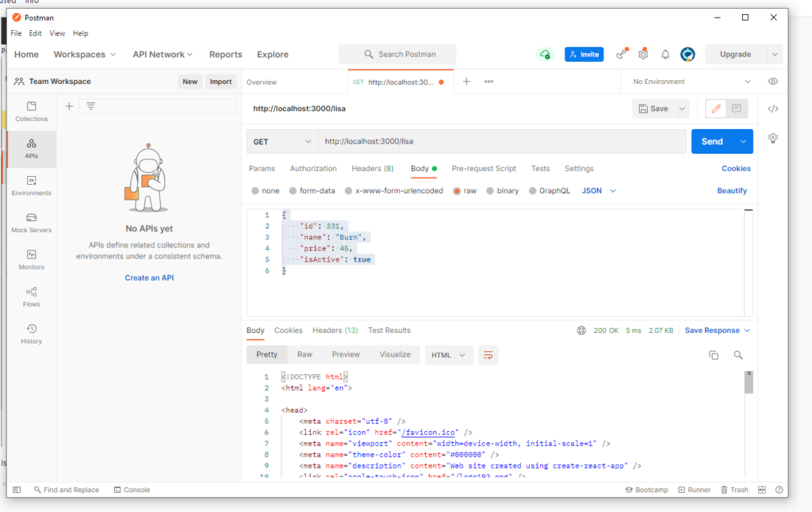Send the request with the Send button

tap(712, 141)
